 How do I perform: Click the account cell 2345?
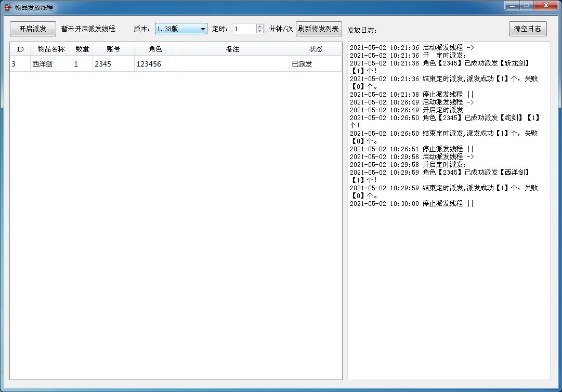coord(114,64)
